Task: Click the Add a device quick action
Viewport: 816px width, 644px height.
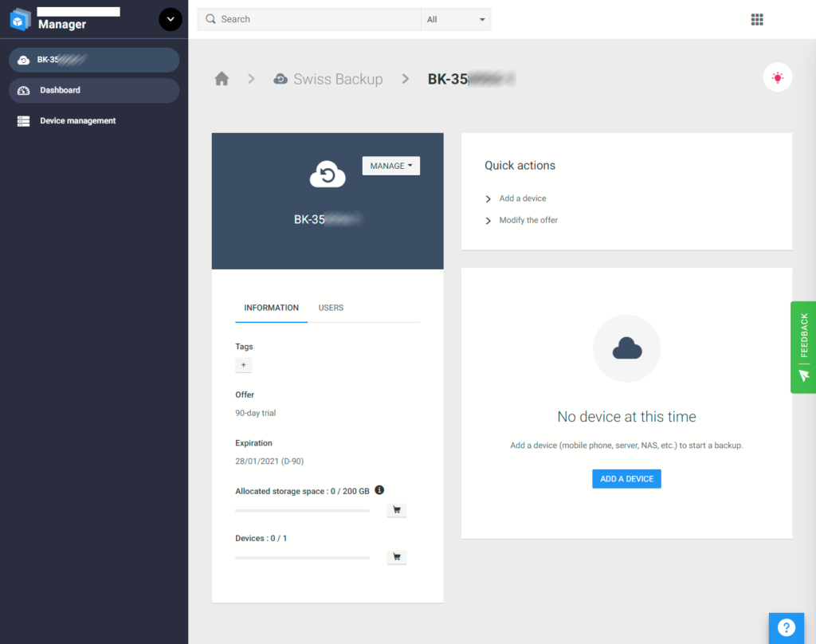Action: (x=523, y=198)
